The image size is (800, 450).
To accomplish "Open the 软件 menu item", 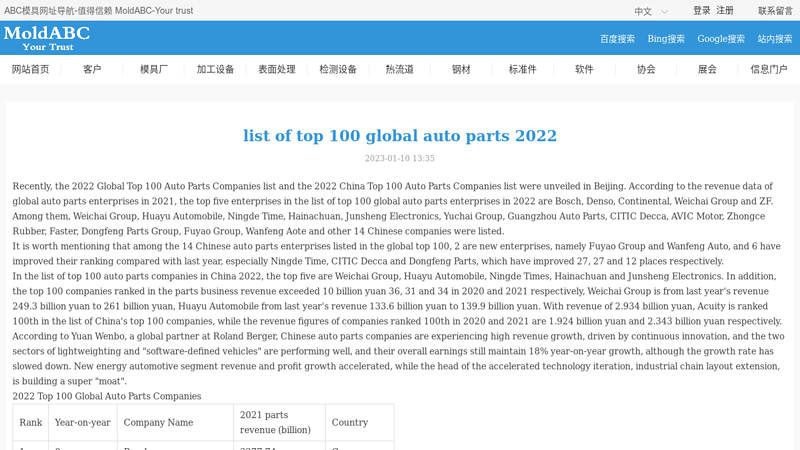I will point(584,69).
